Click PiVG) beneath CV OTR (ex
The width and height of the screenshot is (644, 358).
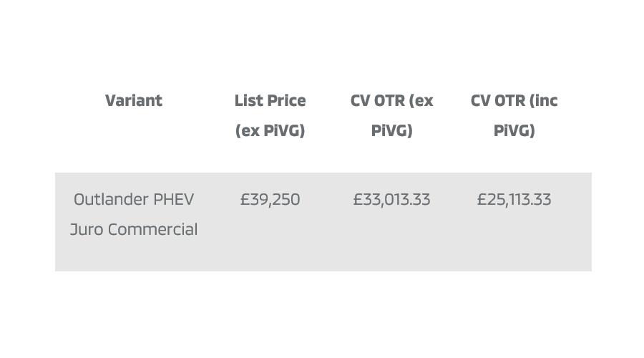click(x=391, y=131)
